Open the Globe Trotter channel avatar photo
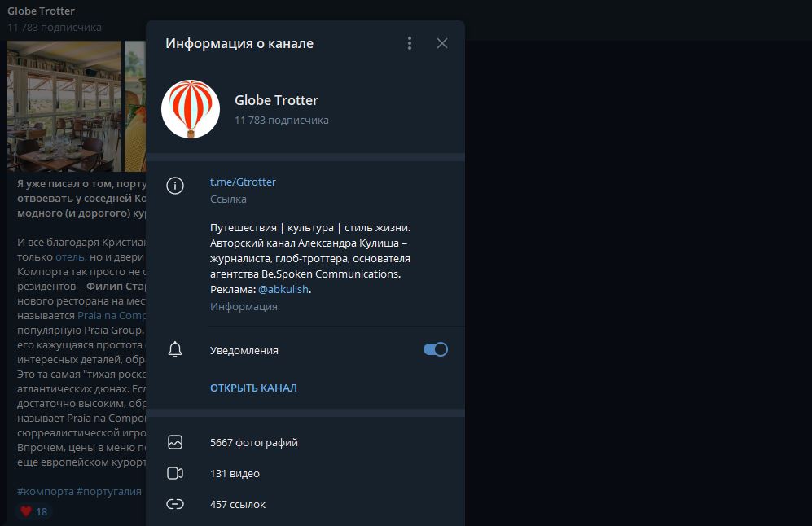This screenshot has height=526, width=812. 190,108
